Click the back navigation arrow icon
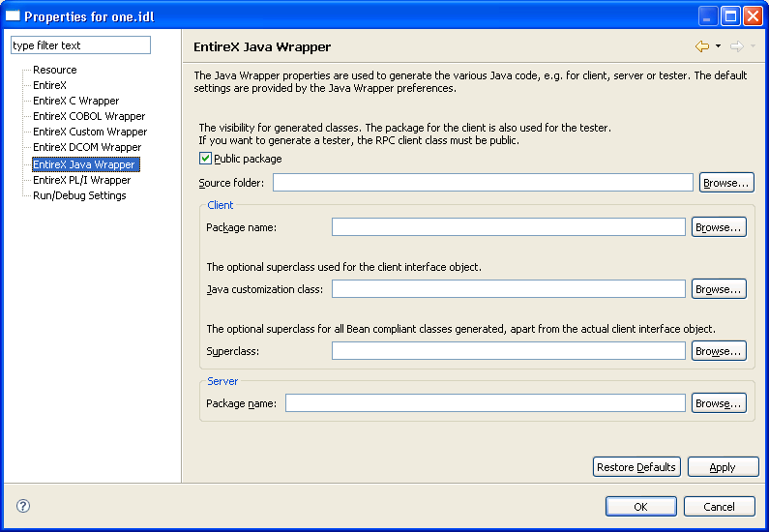 tap(702, 46)
